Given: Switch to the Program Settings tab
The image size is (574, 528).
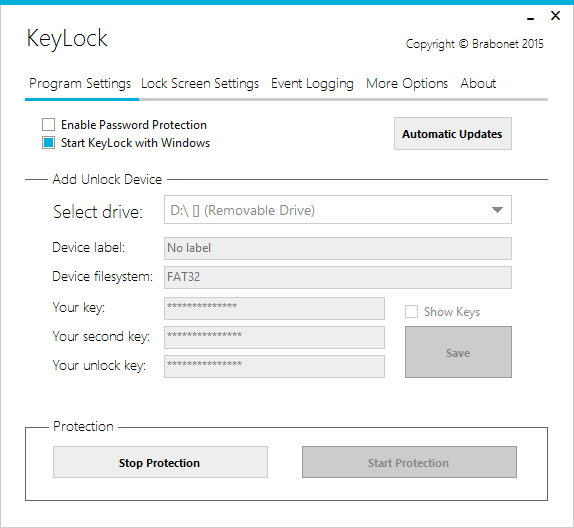Looking at the screenshot, I should click(80, 84).
